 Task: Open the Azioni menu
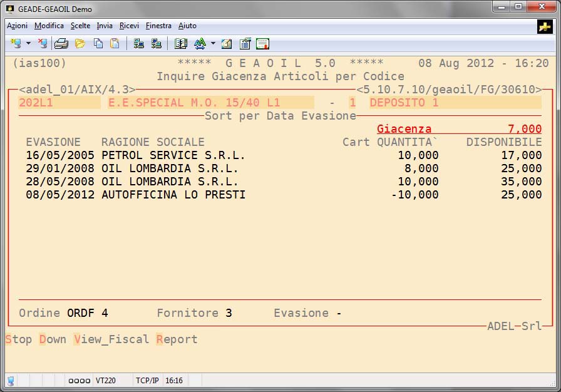17,26
